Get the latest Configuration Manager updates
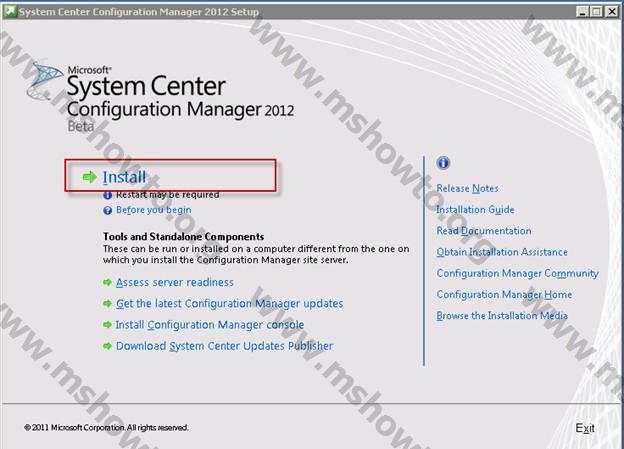 (x=229, y=303)
